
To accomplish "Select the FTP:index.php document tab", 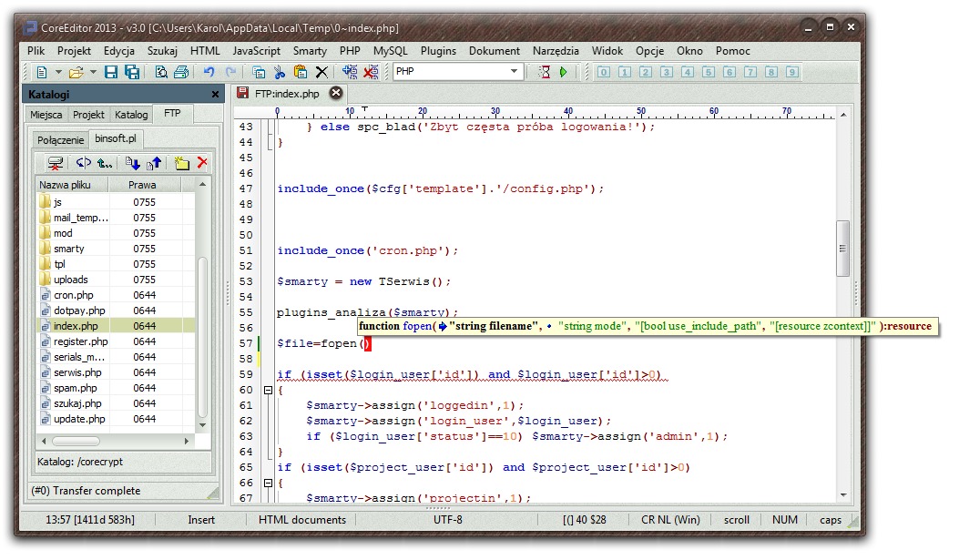I will [x=287, y=94].
